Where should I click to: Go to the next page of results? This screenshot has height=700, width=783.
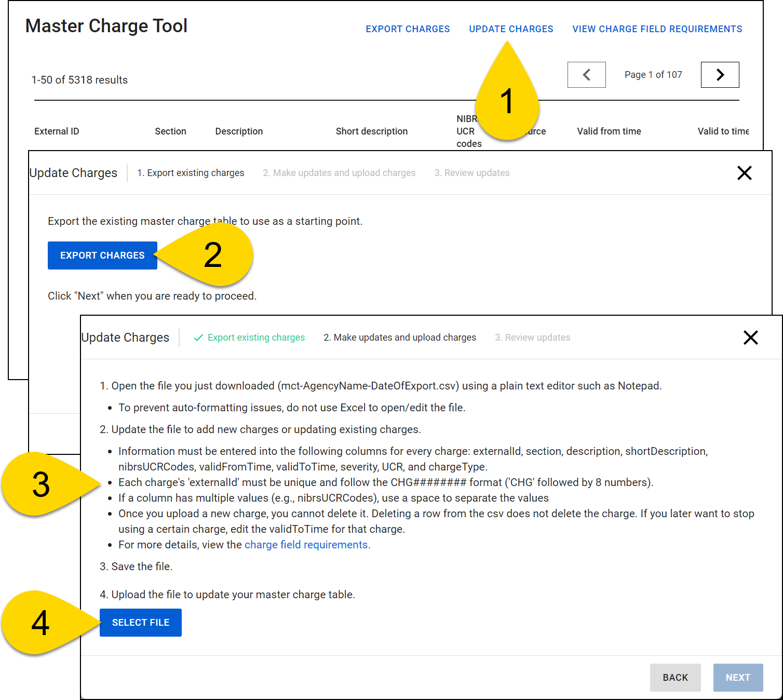(x=720, y=74)
